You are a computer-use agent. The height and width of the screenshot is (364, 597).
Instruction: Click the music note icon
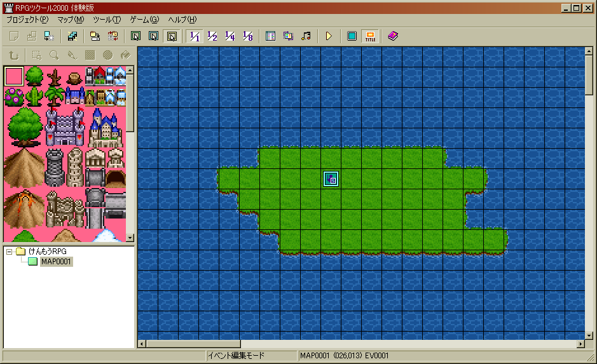[x=306, y=36]
